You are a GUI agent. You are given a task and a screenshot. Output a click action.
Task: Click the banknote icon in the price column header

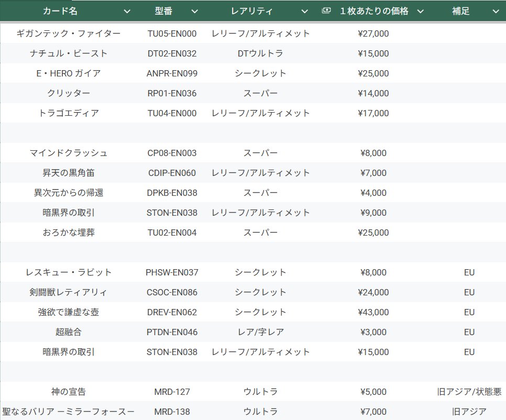[327, 10]
